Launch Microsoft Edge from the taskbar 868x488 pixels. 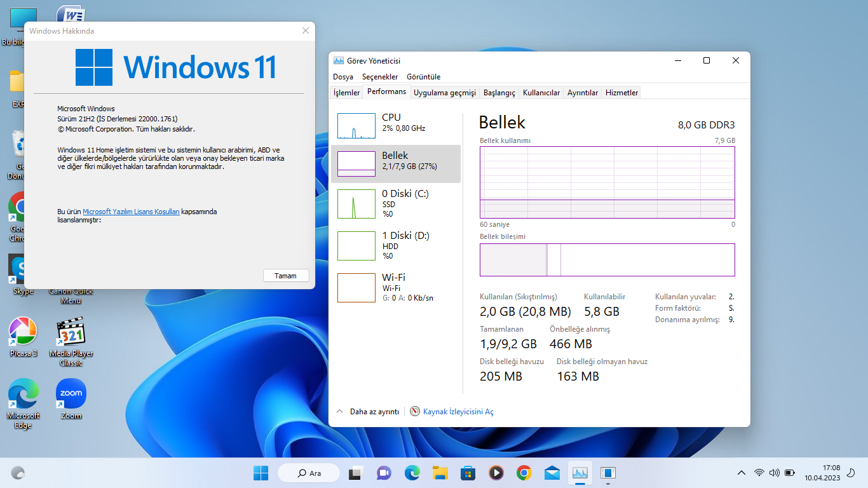point(412,473)
